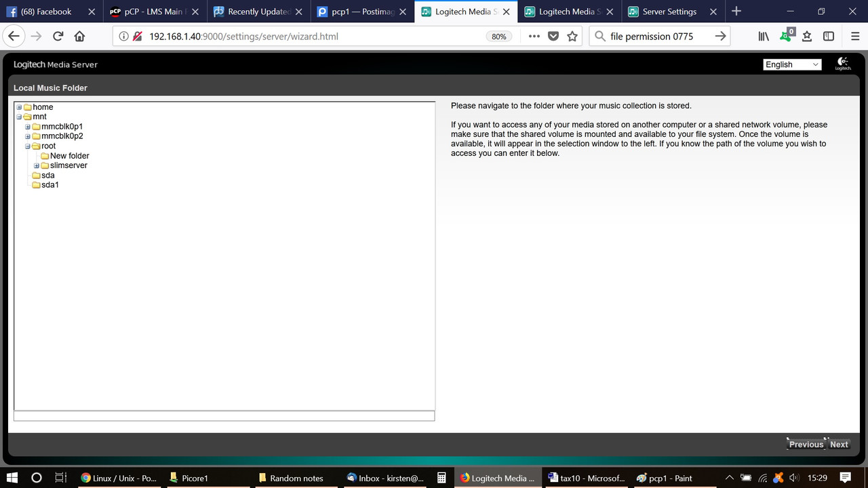Toggle the sidebar view icon
The width and height of the screenshot is (868, 488).
click(x=829, y=37)
